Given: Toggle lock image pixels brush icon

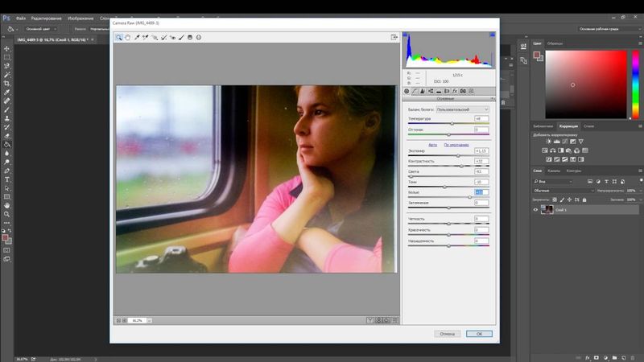Looking at the screenshot, I should pos(562,200).
